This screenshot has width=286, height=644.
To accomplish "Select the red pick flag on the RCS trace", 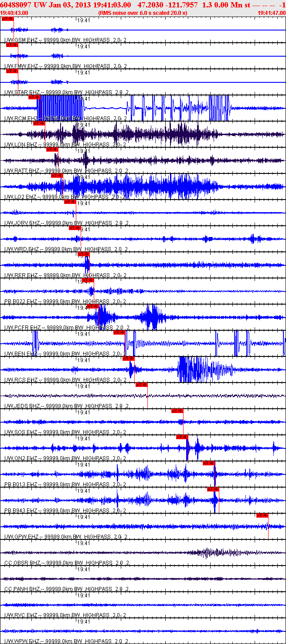I will [128, 358].
